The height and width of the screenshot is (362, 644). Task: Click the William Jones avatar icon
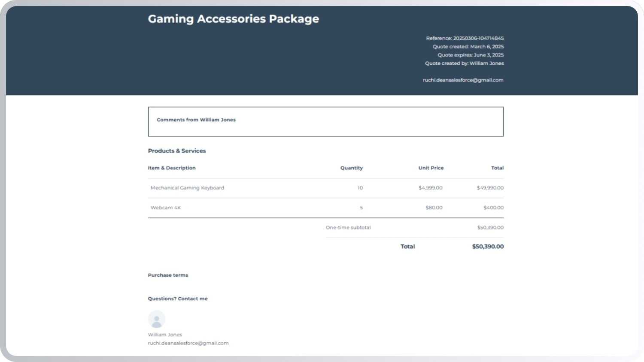pos(156,319)
